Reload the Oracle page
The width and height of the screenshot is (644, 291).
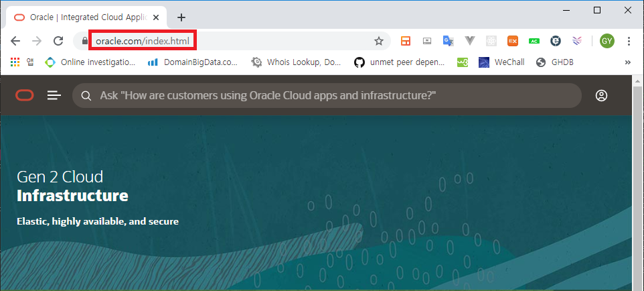pos(58,41)
